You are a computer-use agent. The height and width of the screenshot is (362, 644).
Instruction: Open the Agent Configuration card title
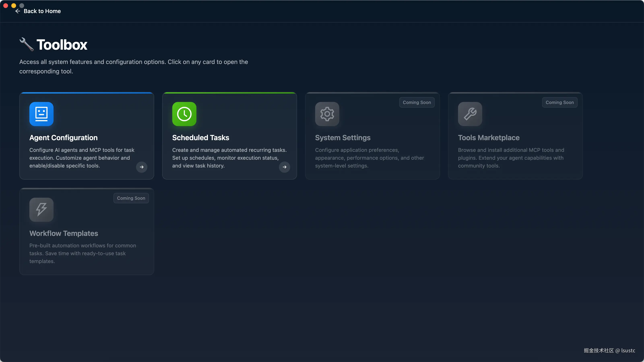64,137
